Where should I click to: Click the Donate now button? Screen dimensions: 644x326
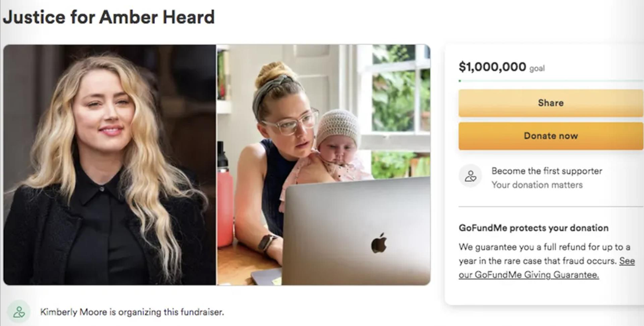tap(551, 136)
